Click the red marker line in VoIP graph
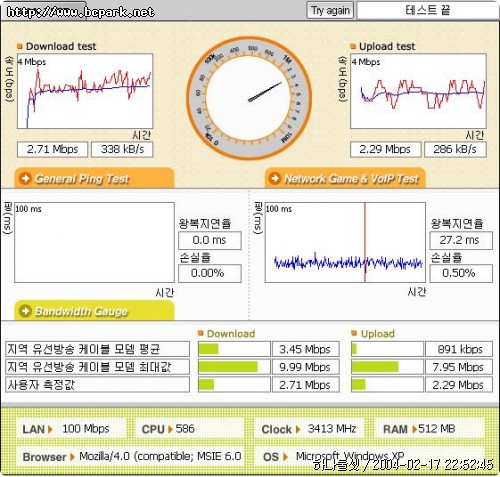 [365, 242]
